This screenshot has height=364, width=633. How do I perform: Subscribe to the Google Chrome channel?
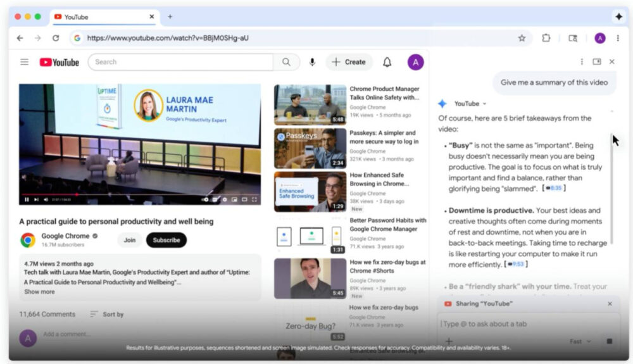coord(166,240)
